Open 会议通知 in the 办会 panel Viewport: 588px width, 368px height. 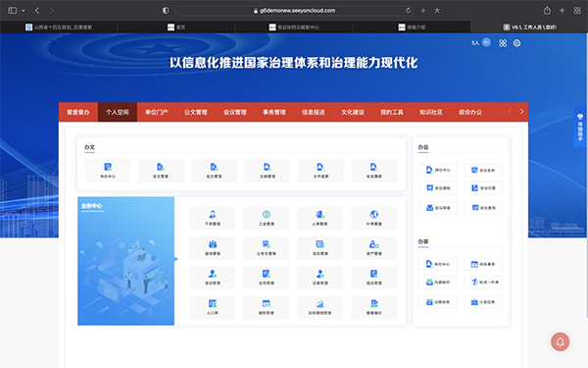point(438,187)
